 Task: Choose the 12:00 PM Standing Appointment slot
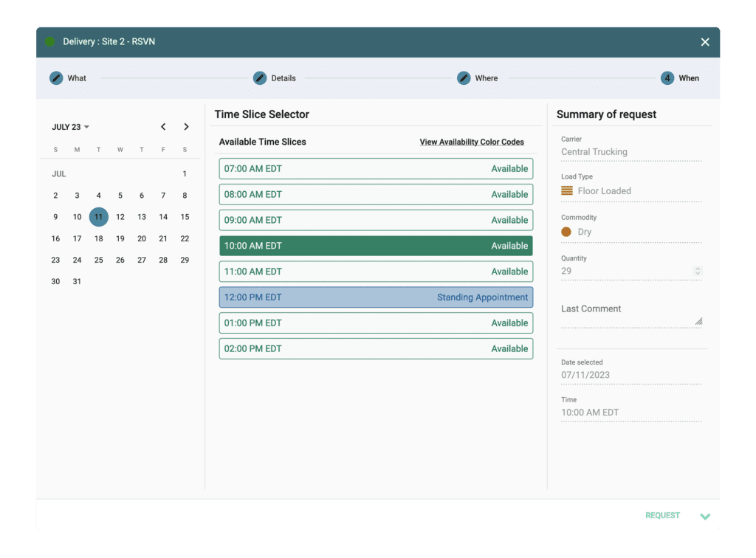(x=376, y=297)
